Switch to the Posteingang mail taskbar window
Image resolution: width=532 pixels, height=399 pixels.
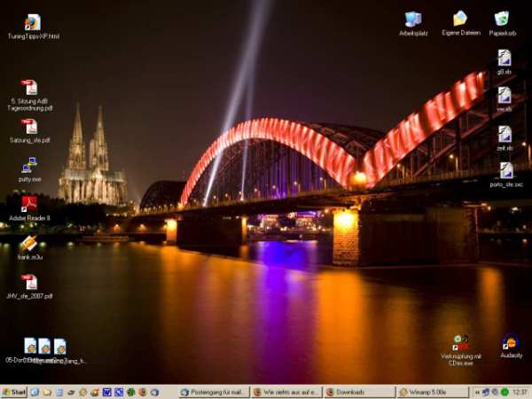(x=214, y=392)
